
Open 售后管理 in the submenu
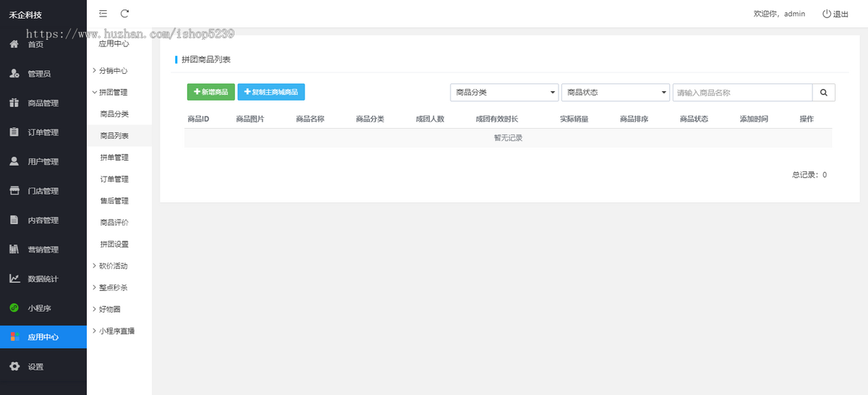click(119, 201)
